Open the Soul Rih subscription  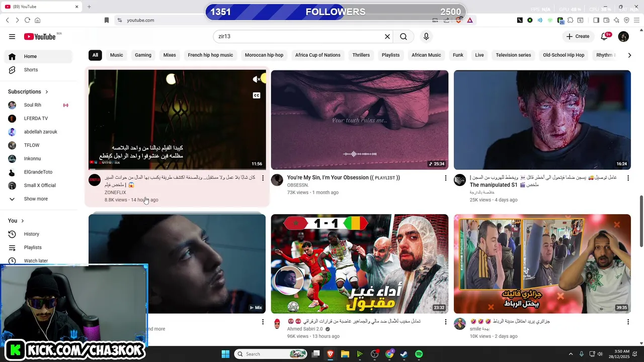click(x=38, y=105)
